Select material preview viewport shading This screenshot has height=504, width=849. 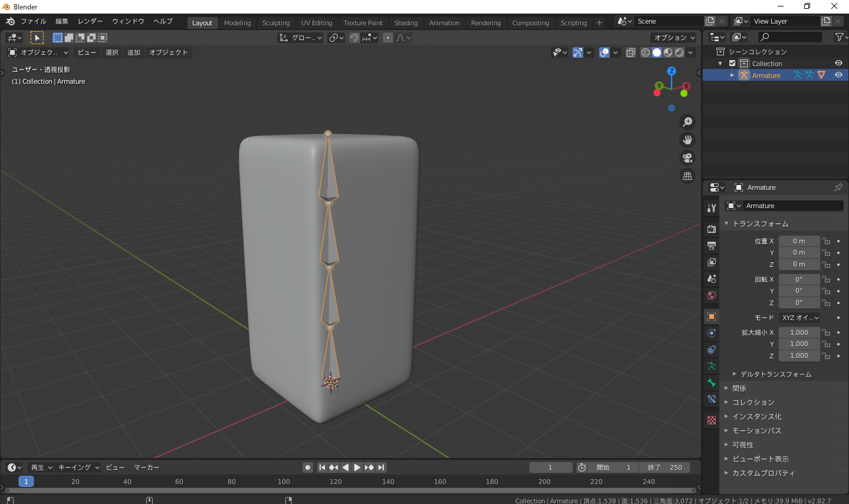tap(668, 52)
